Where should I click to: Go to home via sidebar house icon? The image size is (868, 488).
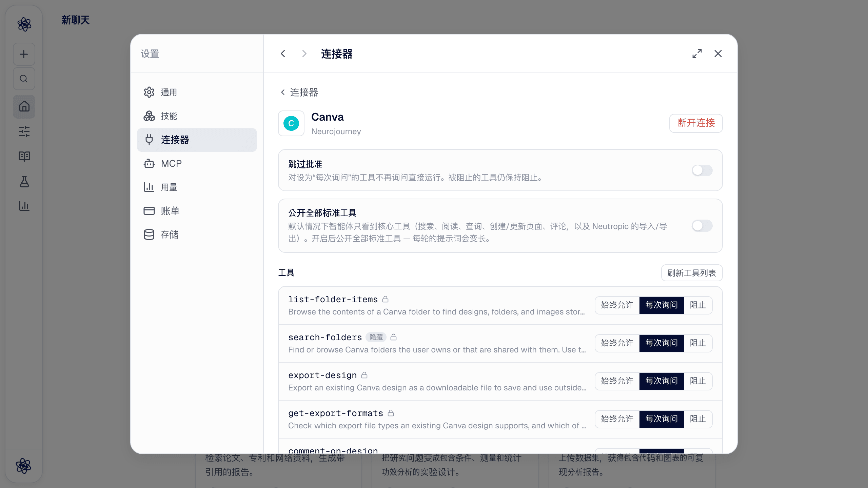pyautogui.click(x=24, y=106)
